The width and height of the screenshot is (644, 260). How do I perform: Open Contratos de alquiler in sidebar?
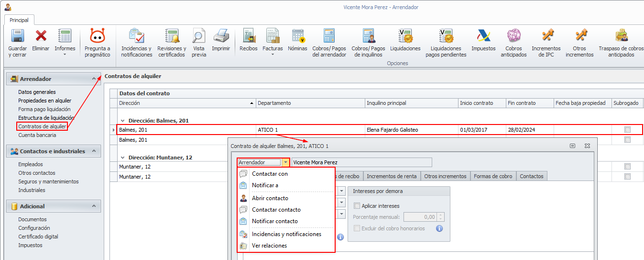[x=42, y=126]
